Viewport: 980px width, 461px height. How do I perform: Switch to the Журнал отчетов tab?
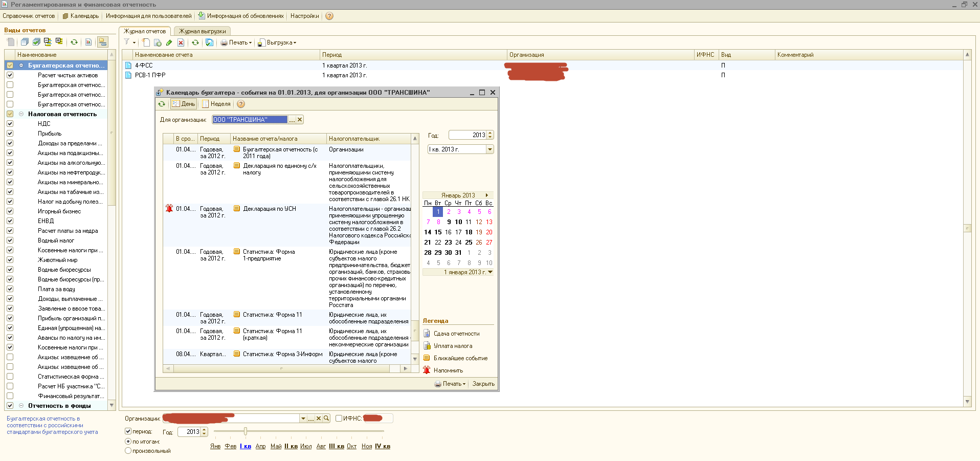145,31
